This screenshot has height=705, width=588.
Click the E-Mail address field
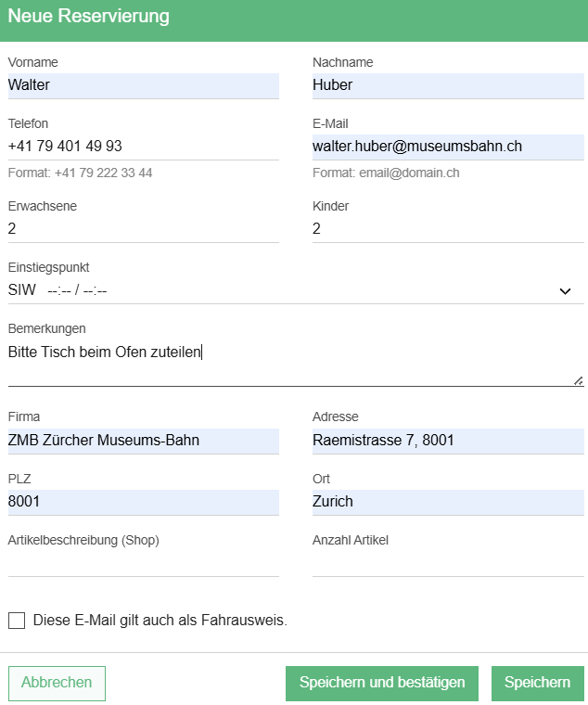click(448, 147)
